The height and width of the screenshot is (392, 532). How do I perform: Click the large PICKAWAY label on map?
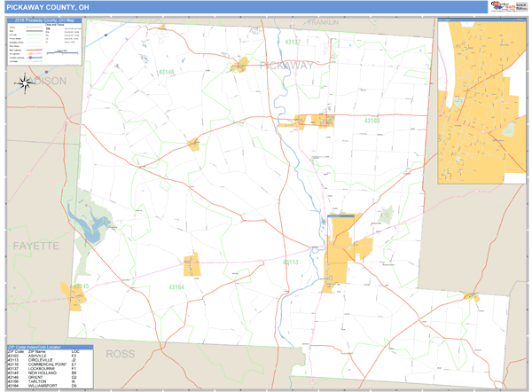click(286, 66)
